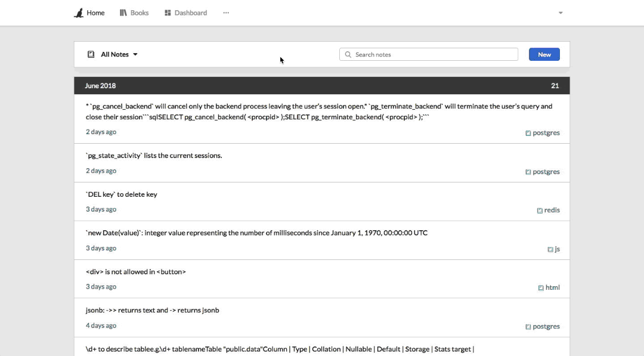This screenshot has height=356, width=644.
Task: Click the notebook icon beside All Notes
Action: pyautogui.click(x=91, y=54)
